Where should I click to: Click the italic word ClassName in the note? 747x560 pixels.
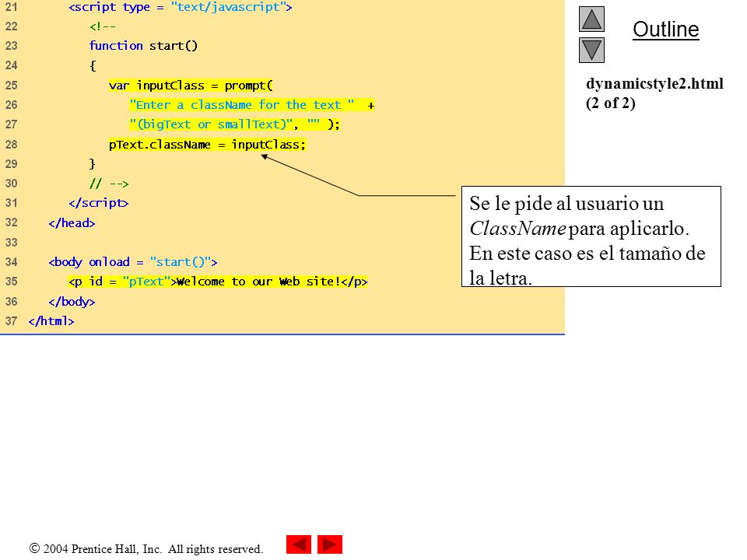point(517,229)
